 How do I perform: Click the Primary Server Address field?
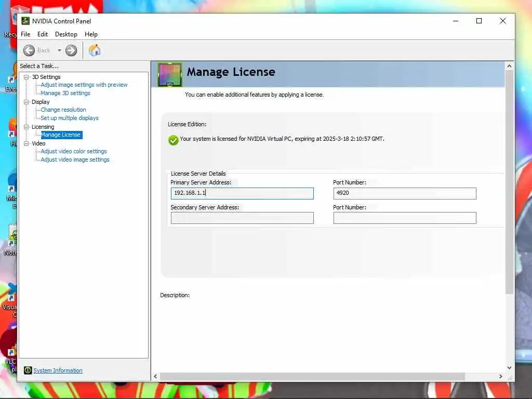pyautogui.click(x=242, y=193)
